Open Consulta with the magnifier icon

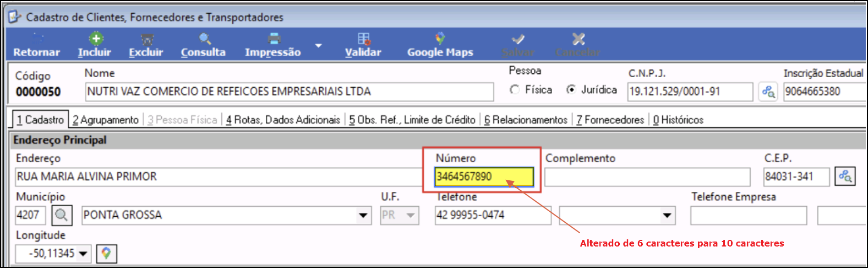205,39
